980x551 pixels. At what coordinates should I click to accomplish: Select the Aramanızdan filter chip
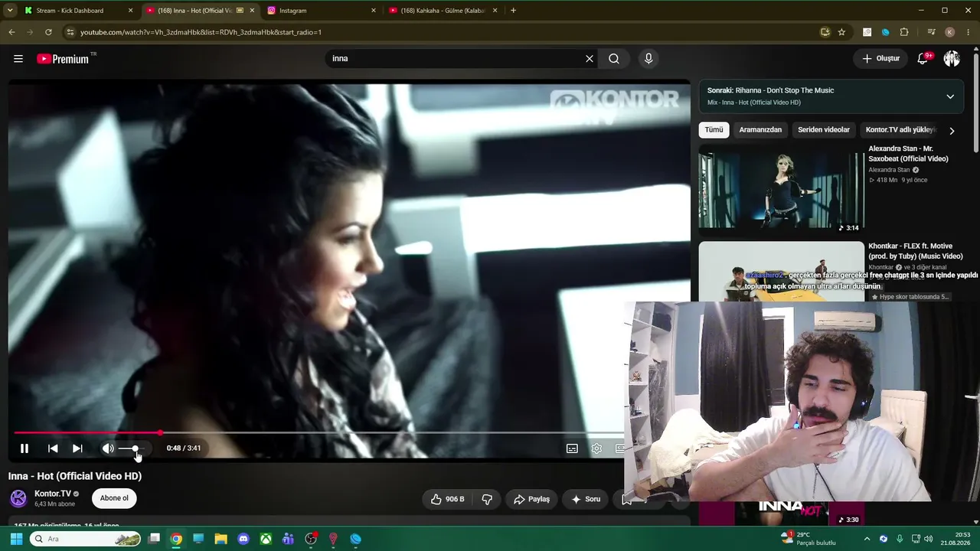tap(760, 130)
